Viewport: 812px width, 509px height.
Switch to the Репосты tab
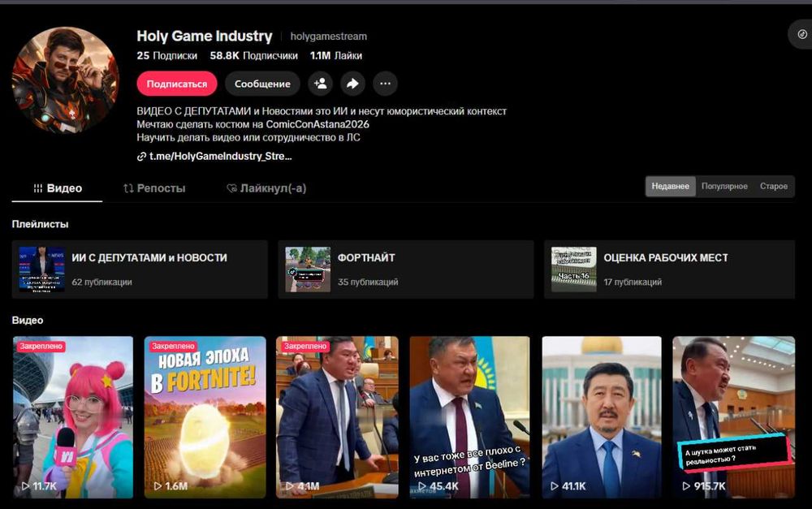154,188
